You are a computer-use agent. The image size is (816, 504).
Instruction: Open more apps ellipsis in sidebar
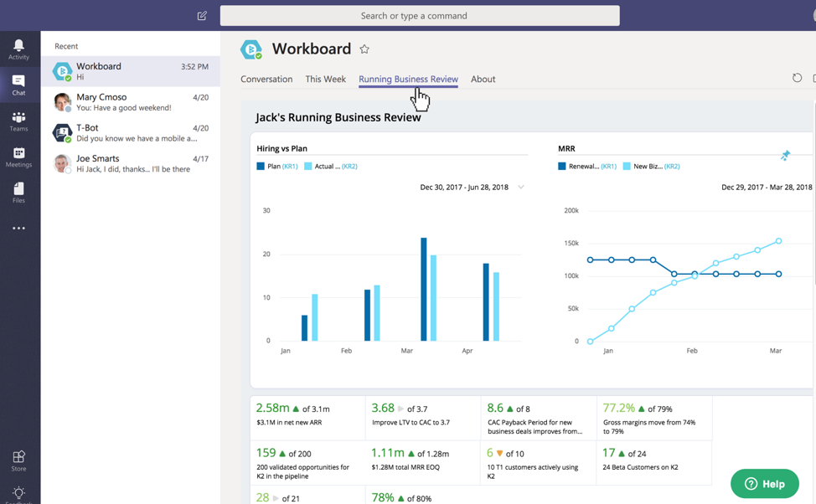click(18, 229)
